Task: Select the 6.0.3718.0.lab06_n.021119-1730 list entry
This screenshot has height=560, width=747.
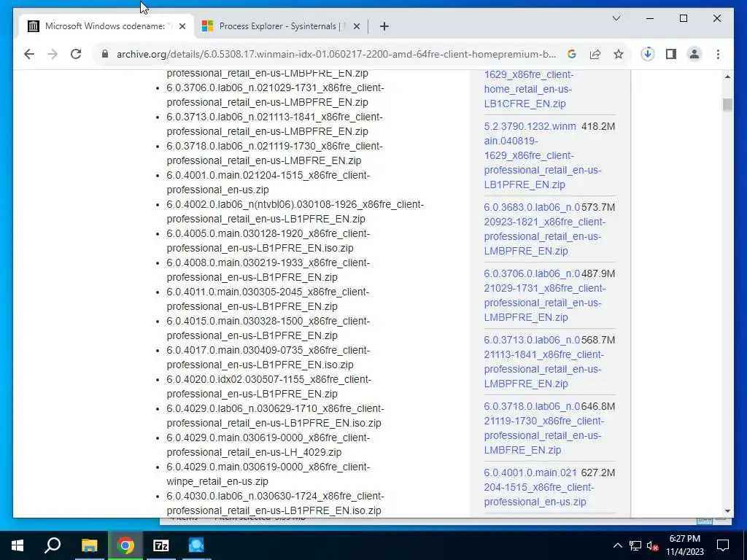Action: click(275, 153)
